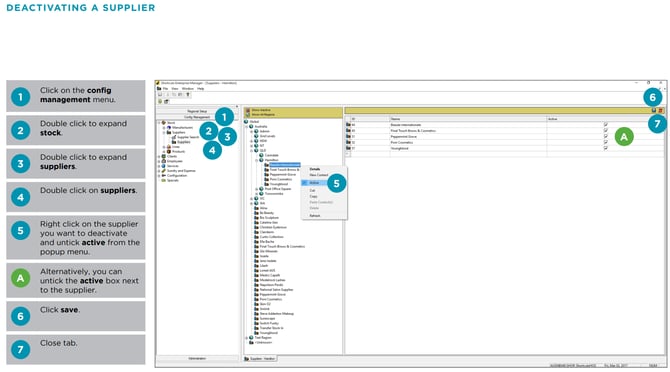Untick Active checkbox for Peppermint Grove row

tap(605, 137)
